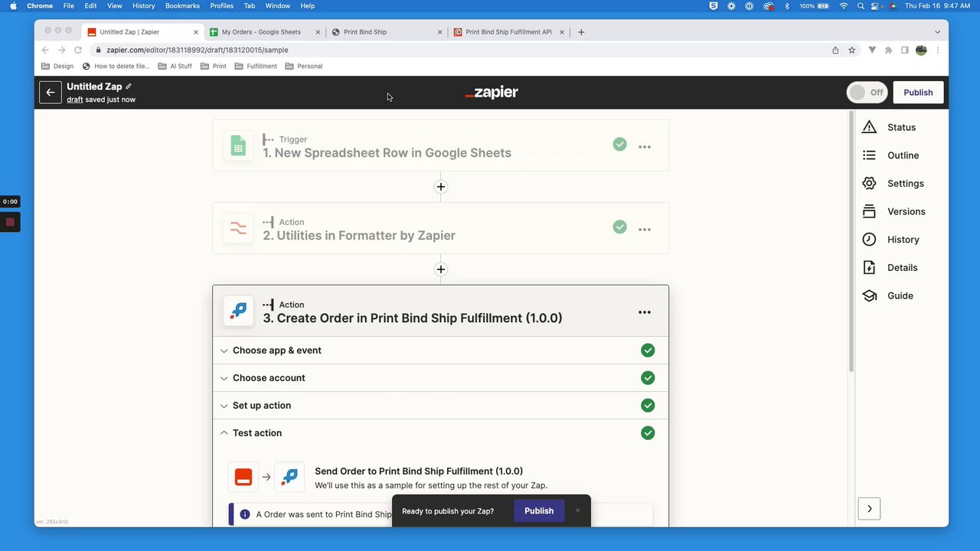The height and width of the screenshot is (551, 980).
Task: Select step 2 Utilities in Formatter by Zapier
Action: pyautogui.click(x=440, y=228)
